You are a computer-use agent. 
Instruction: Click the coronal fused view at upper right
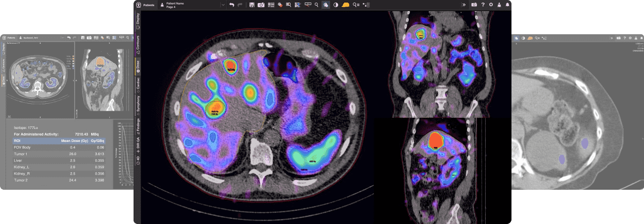click(x=441, y=63)
